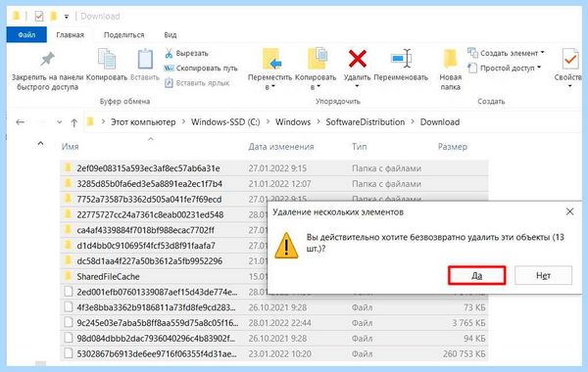Select folder d1d4bb0c910695f4fcf53d8f91faafa7
Screen dimensions: 588x372
click(x=146, y=246)
